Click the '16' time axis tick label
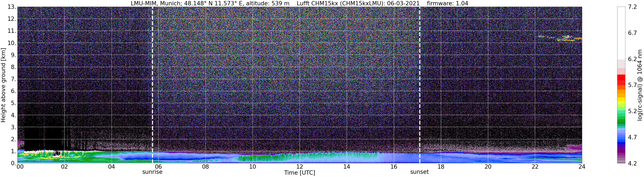 click(x=394, y=167)
